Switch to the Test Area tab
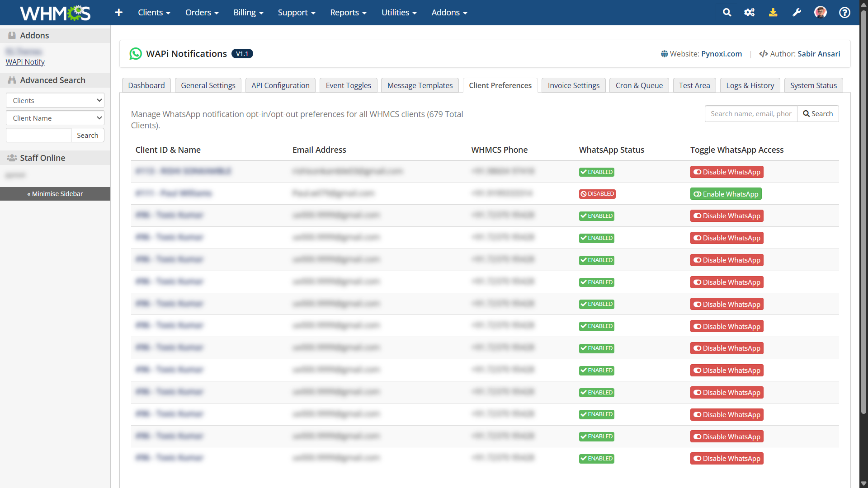This screenshot has width=868, height=488. 694,85
